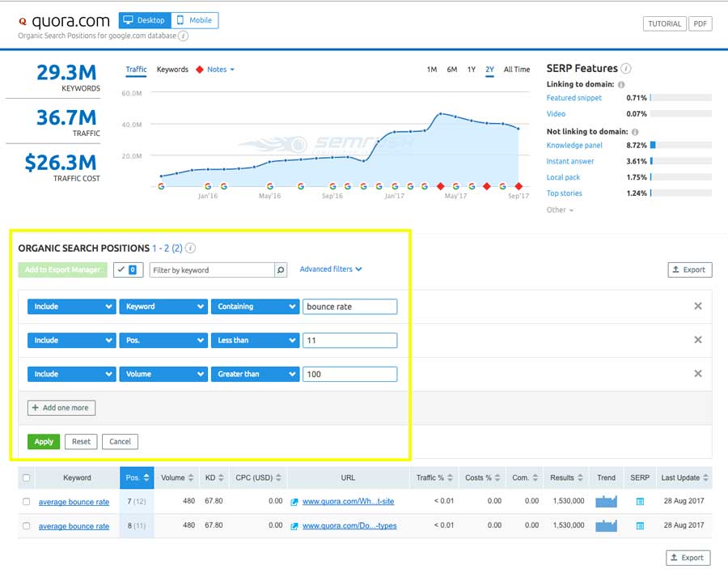This screenshot has height=573, width=728.
Task: Click the keyword filter search magnifier
Action: 281,270
